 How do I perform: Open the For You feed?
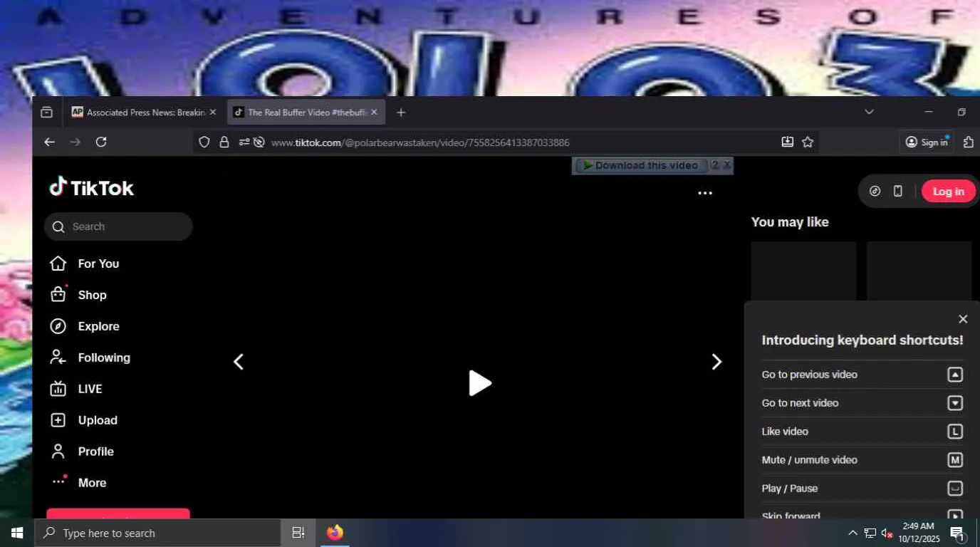point(84,264)
